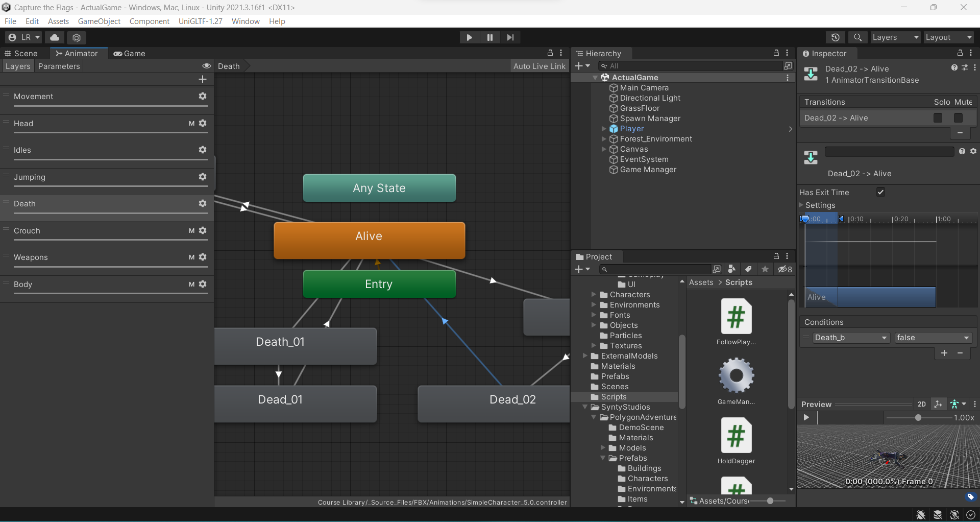The image size is (980, 522).
Task: Click the plus button to add an animator parameter
Action: pos(202,79)
